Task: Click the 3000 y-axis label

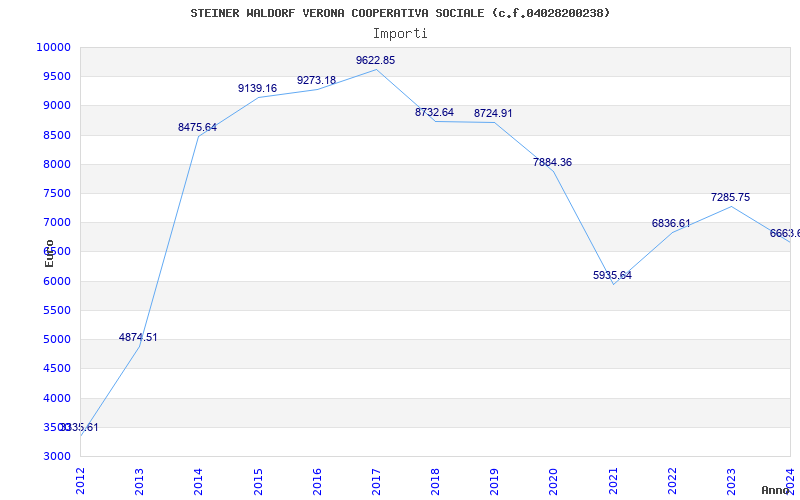Action: point(56,456)
